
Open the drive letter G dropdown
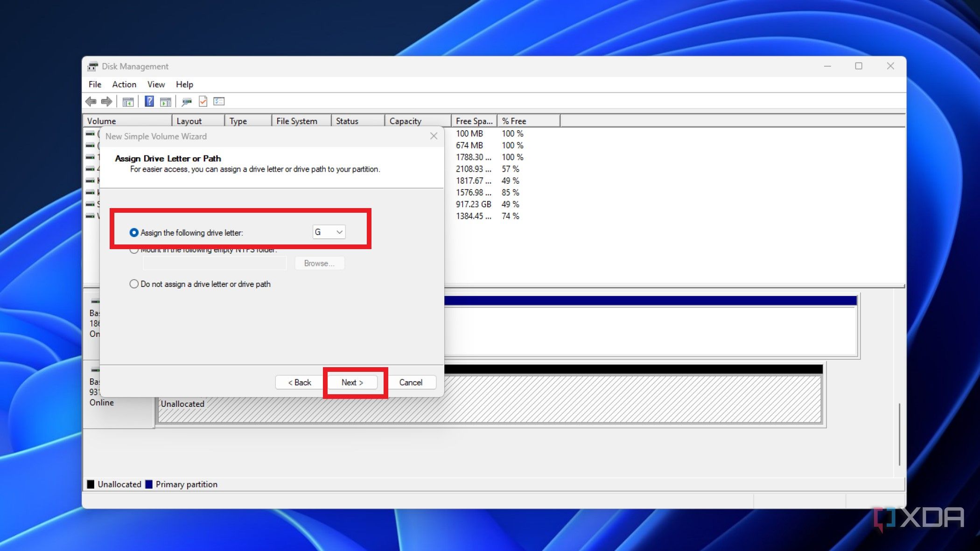[329, 232]
